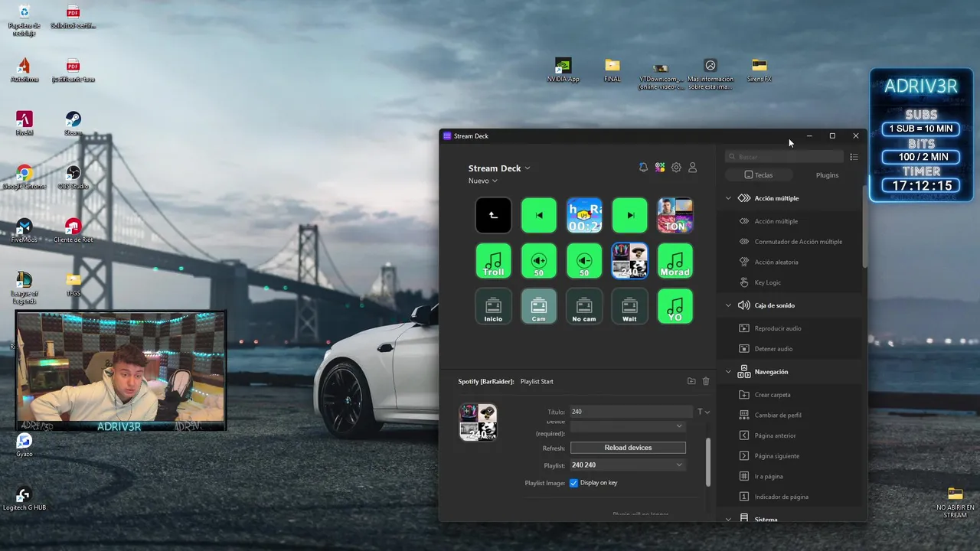Select the Troll music key
This screenshot has height=551, width=980.
point(494,261)
